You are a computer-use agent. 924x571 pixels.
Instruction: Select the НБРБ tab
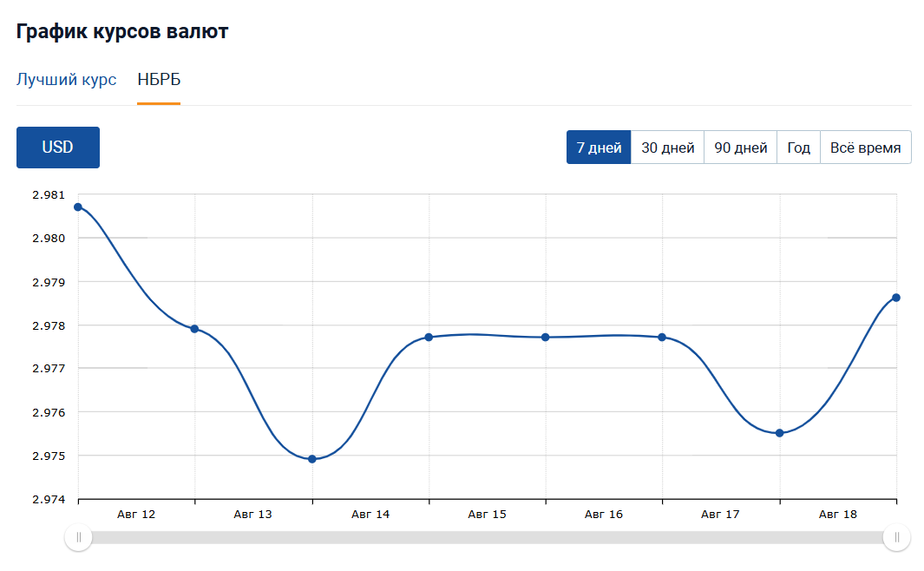coord(159,80)
